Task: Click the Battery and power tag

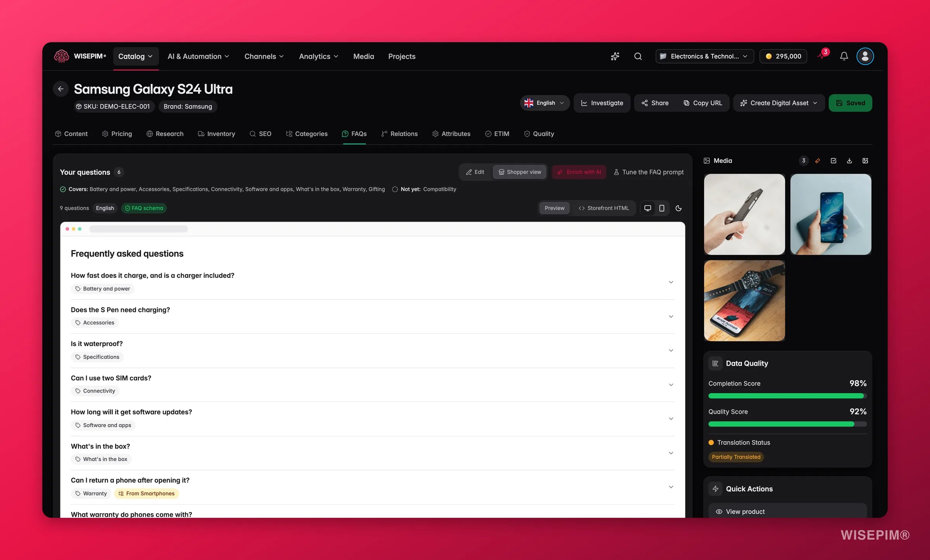Action: [x=103, y=289]
